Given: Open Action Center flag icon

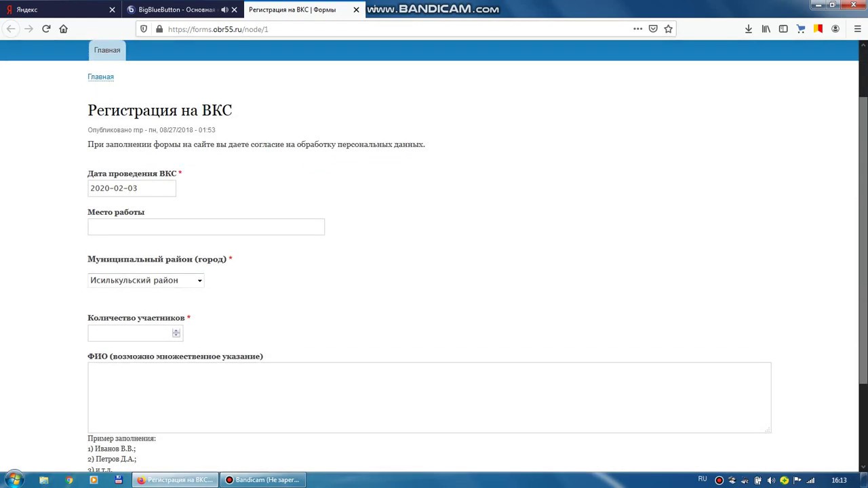Looking at the screenshot, I should 797,481.
